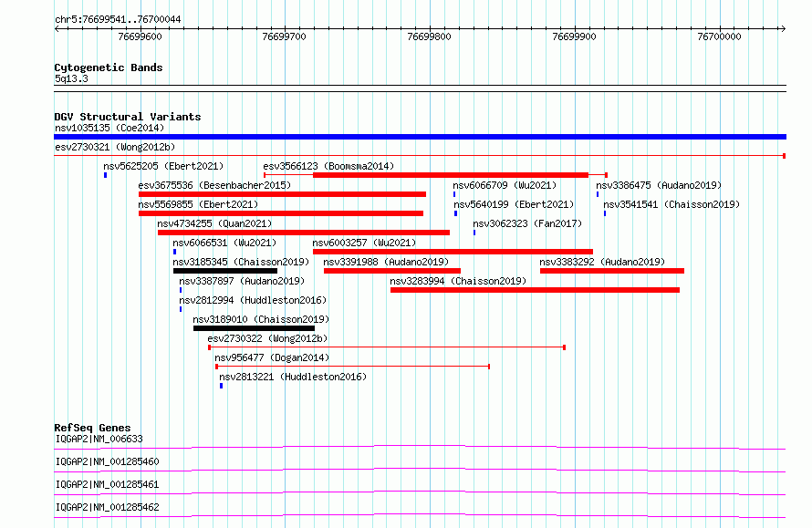The width and height of the screenshot is (812, 528).
Task: Click the nsv3541541 (Chaisson2019) label
Action: (x=671, y=204)
